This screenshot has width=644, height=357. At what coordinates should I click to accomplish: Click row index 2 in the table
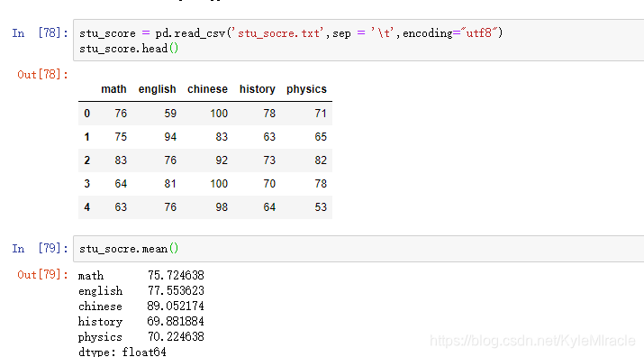tap(86, 160)
